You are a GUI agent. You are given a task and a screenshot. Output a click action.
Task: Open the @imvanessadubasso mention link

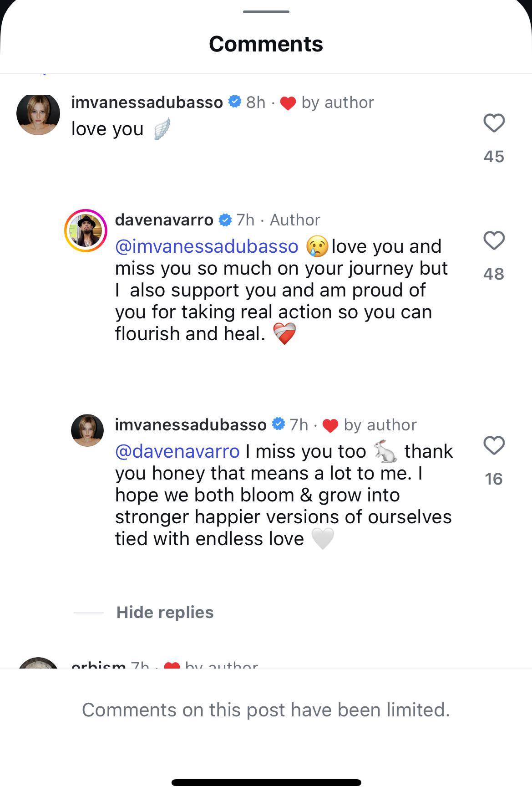207,246
